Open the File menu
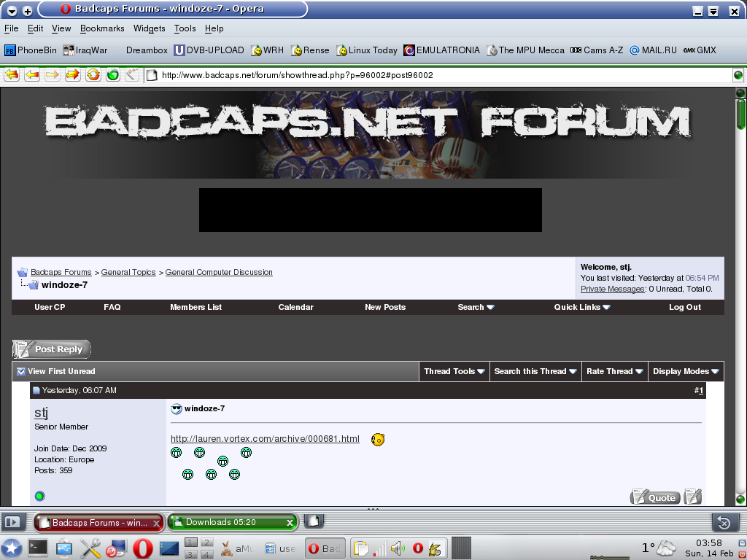Screen dimensions: 747x560 click(12, 28)
